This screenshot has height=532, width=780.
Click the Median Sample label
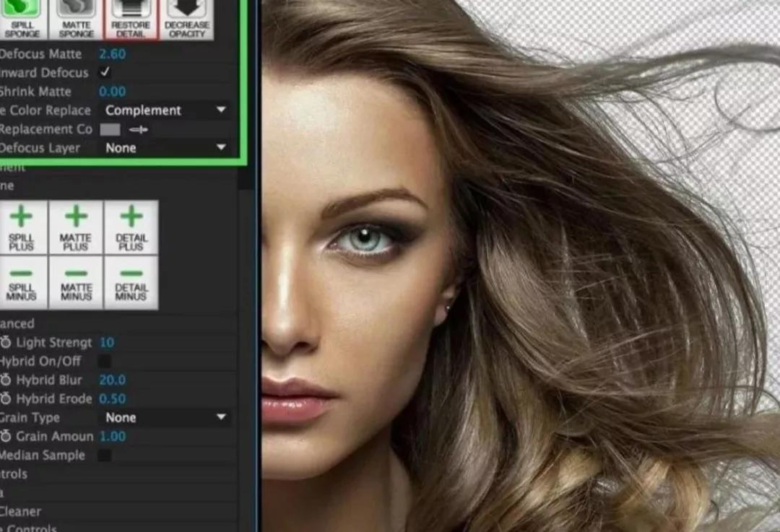43,455
